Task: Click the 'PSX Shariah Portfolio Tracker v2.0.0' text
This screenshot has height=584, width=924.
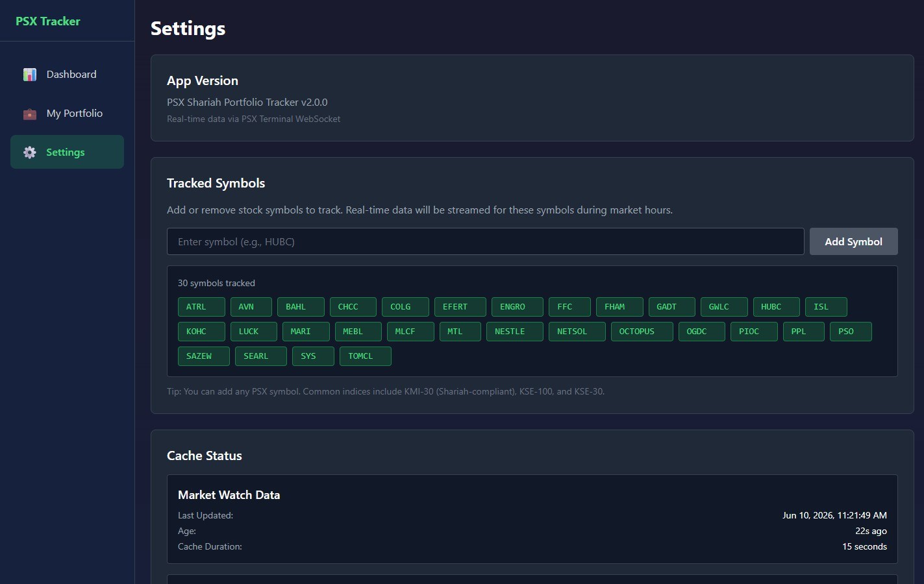Action: [247, 102]
